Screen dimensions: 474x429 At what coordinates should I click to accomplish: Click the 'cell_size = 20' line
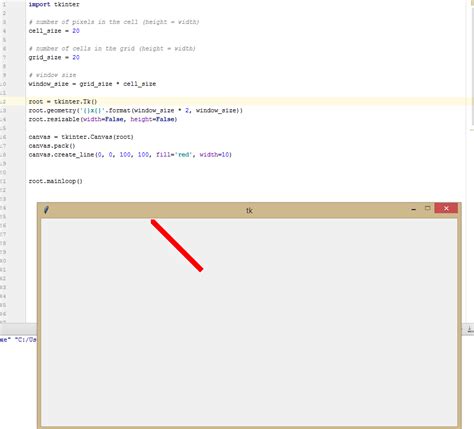(54, 31)
